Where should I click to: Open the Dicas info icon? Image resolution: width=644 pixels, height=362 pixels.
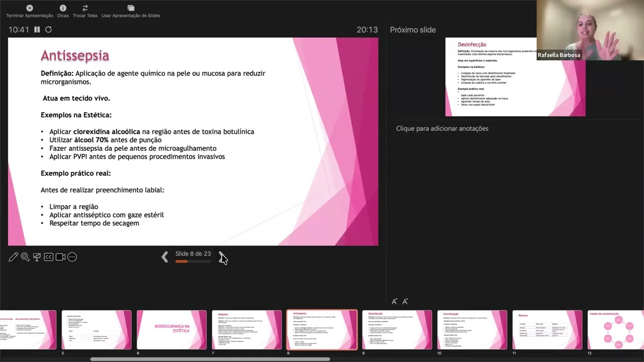point(63,8)
